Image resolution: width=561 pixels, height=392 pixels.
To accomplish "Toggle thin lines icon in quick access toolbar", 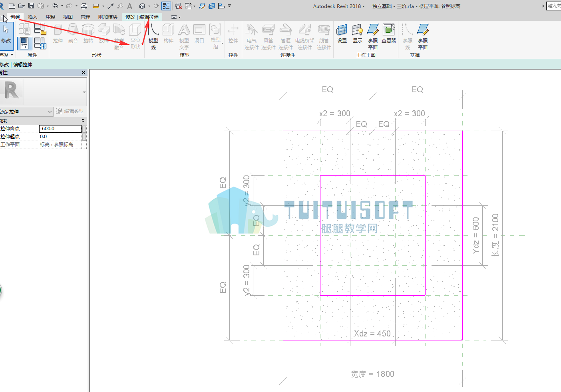I will 166,6.
